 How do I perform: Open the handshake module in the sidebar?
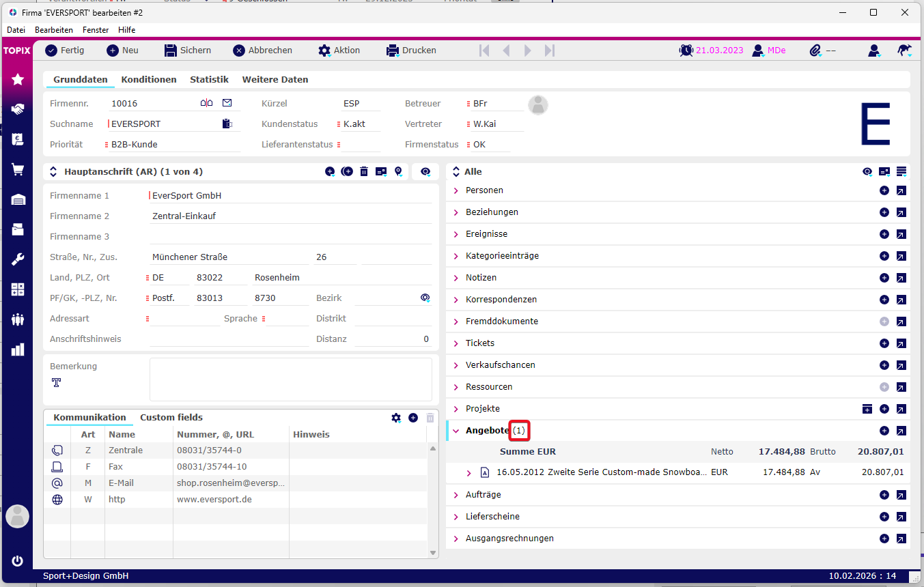[x=18, y=109]
